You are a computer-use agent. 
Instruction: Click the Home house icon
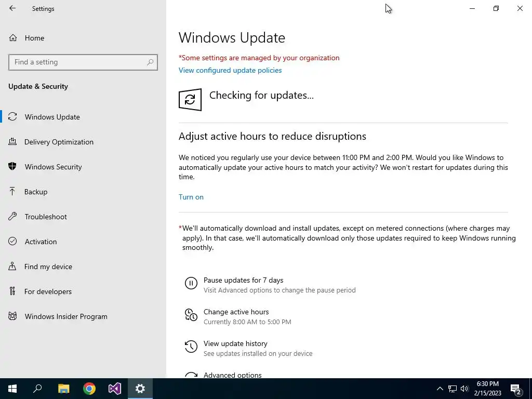[x=13, y=37]
